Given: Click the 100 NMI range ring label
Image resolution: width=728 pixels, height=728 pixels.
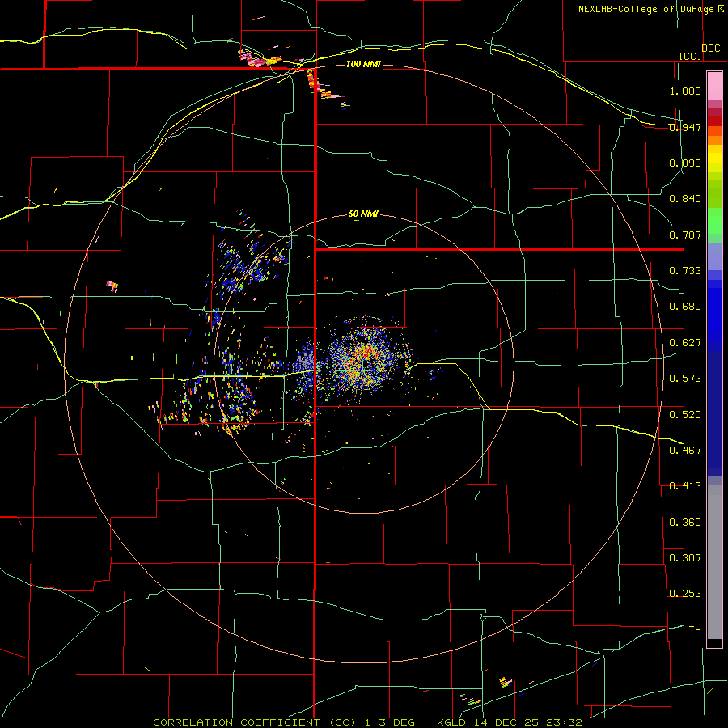Looking at the screenshot, I should pos(363,64).
